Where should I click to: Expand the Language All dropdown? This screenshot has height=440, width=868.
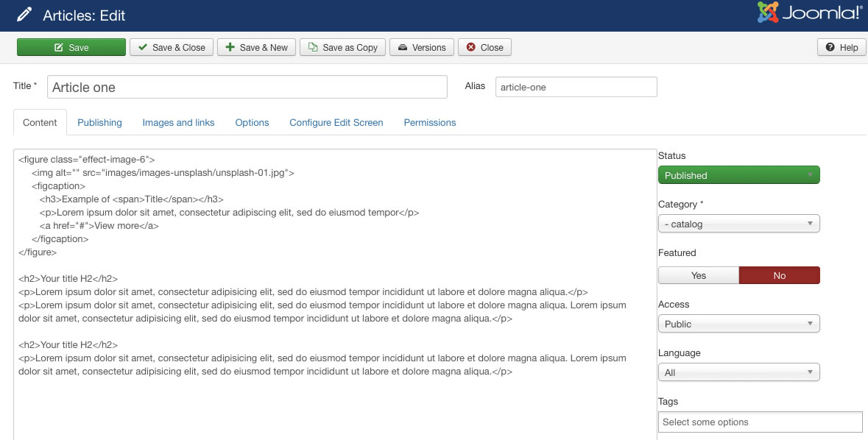point(738,372)
